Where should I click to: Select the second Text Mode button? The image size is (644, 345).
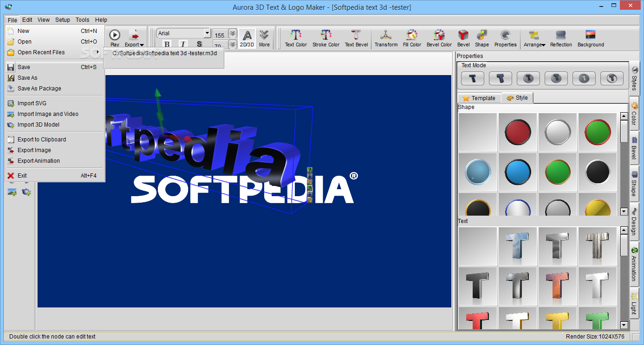(501, 78)
